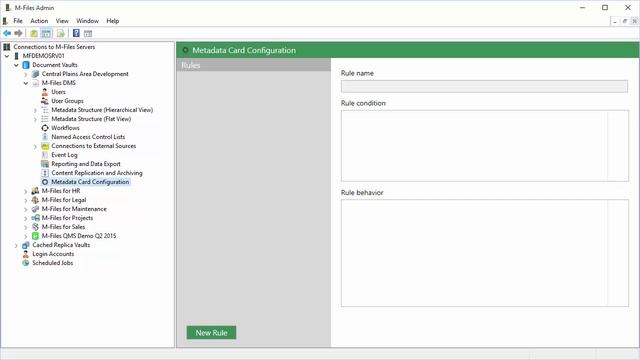640x360 pixels.
Task: Click the Up one level folder icon
Action: tap(34, 33)
